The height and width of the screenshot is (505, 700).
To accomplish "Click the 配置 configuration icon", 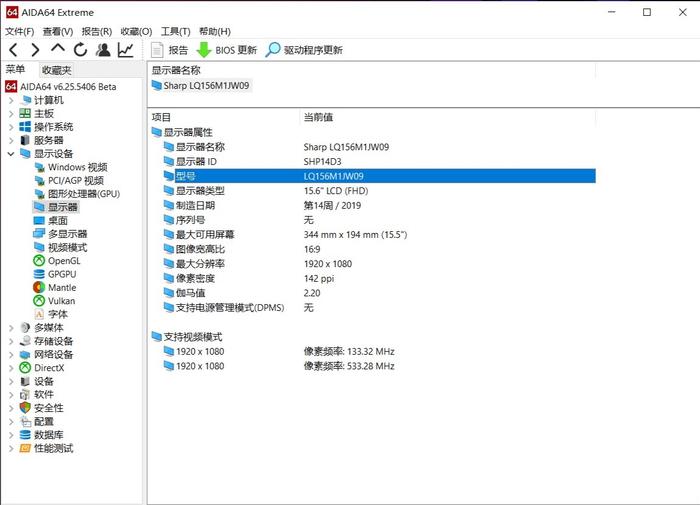I will (25, 422).
